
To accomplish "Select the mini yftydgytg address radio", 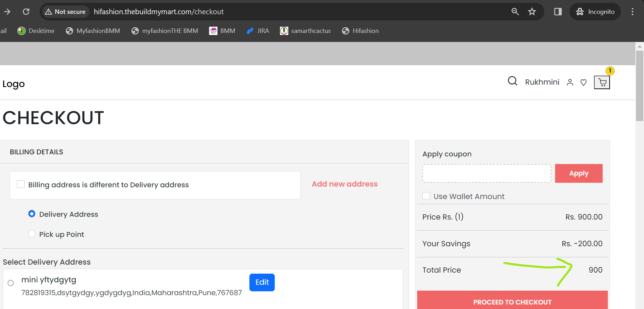I will point(11,283).
